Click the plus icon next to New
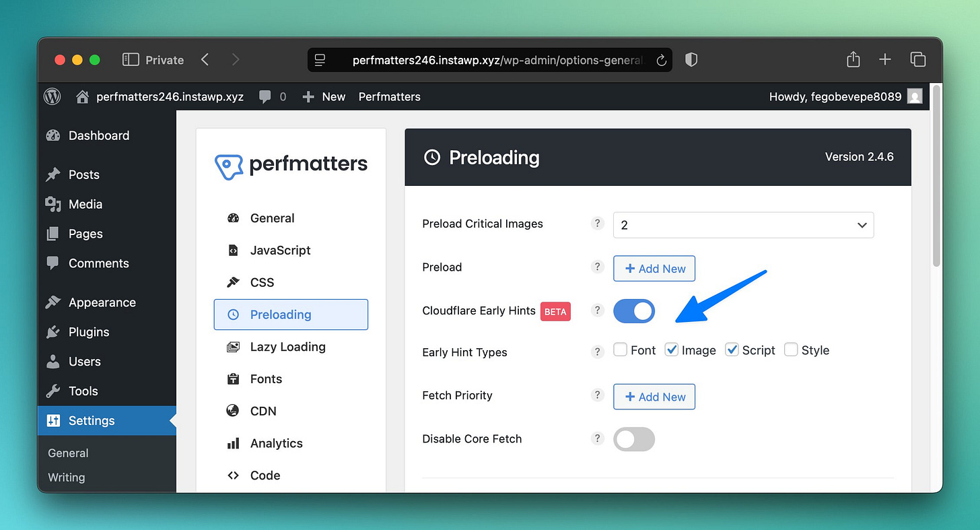This screenshot has width=980, height=530. point(308,97)
